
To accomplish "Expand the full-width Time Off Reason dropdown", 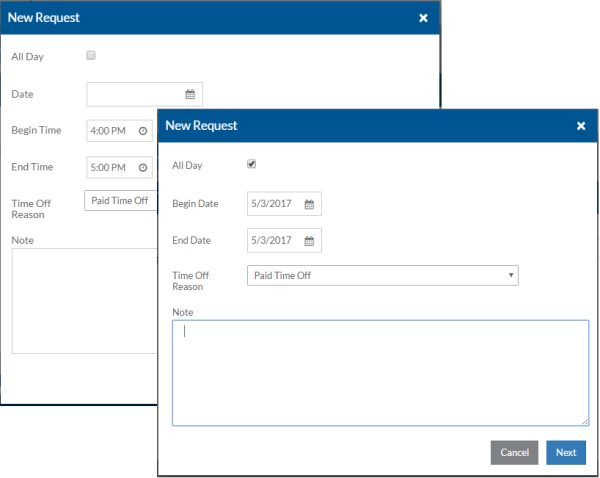I will point(382,275).
